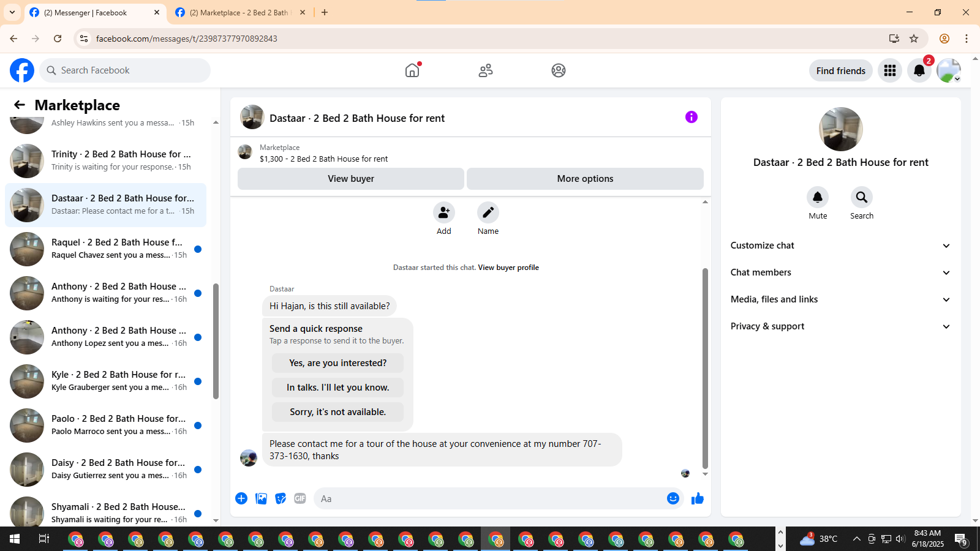This screenshot has height=551, width=980.
Task: Open the Paolo Marroco conversation
Action: coord(105,425)
